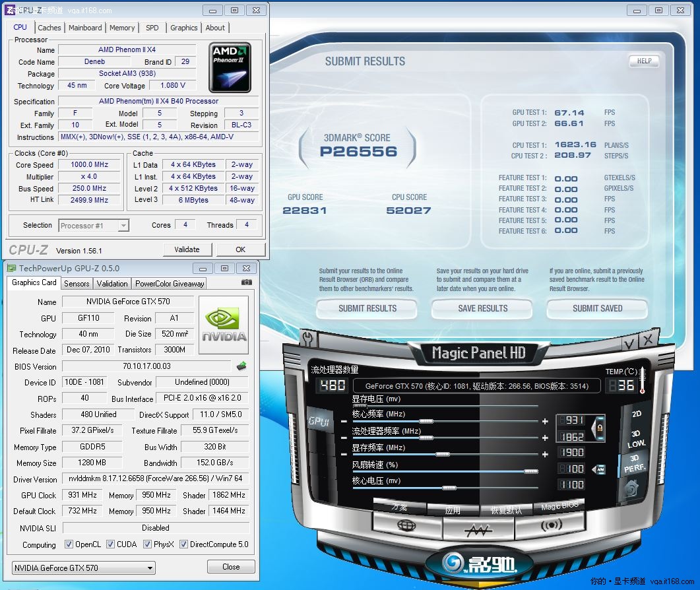Click the broadcast signal icon button

[x=551, y=525]
